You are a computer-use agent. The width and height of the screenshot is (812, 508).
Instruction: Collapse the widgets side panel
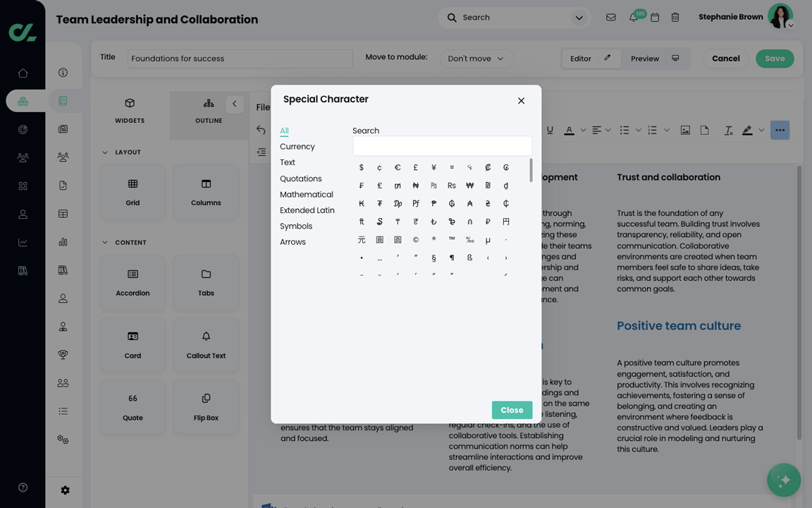pyautogui.click(x=235, y=104)
